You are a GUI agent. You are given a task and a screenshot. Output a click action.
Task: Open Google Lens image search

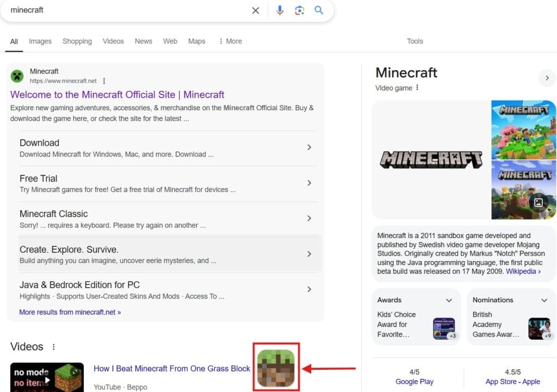coord(299,10)
